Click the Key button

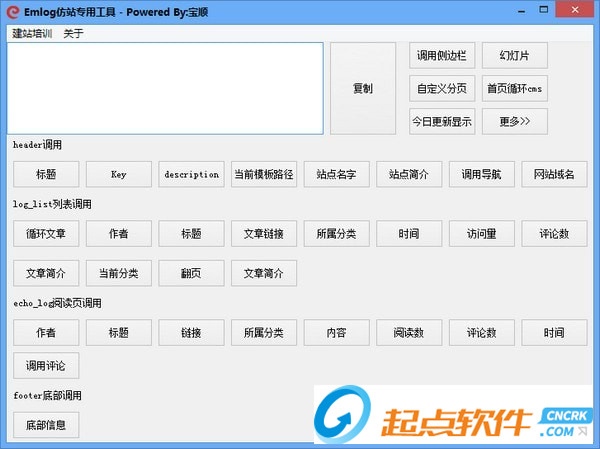[x=119, y=174]
